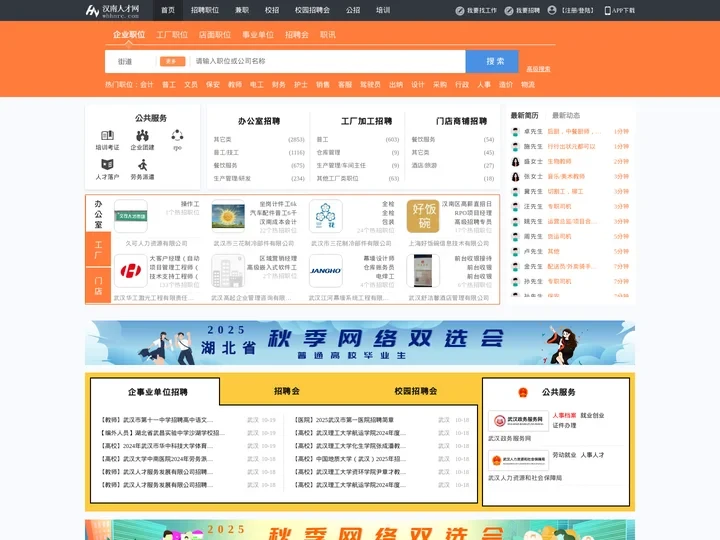The width and height of the screenshot is (720, 540).
Task: Click the national emblem beside 公共服务
Action: click(x=523, y=392)
